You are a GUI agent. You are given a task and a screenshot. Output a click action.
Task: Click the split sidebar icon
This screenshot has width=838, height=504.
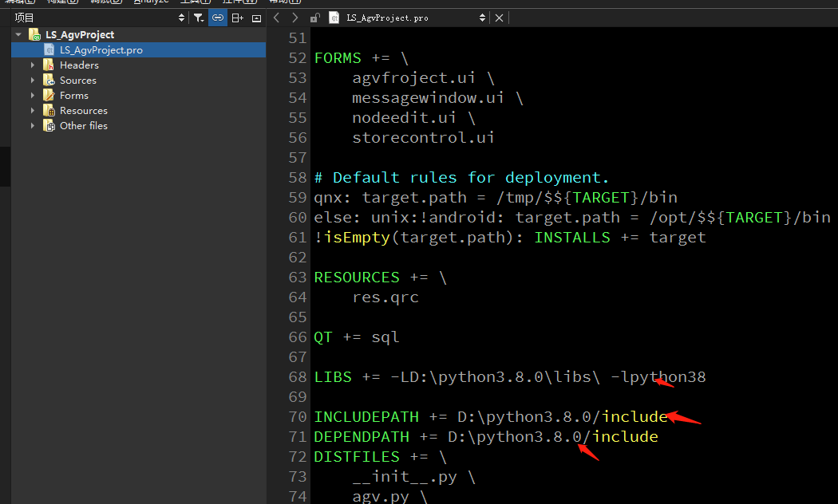[237, 18]
